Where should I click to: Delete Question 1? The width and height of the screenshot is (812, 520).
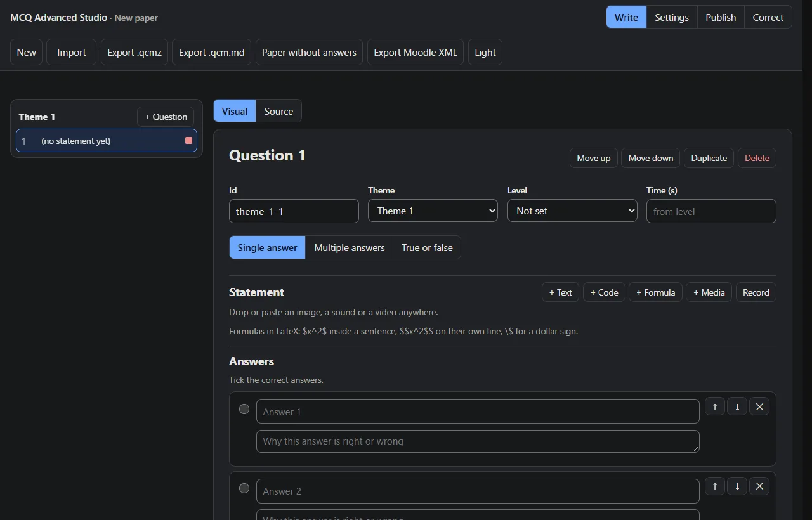[x=757, y=158]
